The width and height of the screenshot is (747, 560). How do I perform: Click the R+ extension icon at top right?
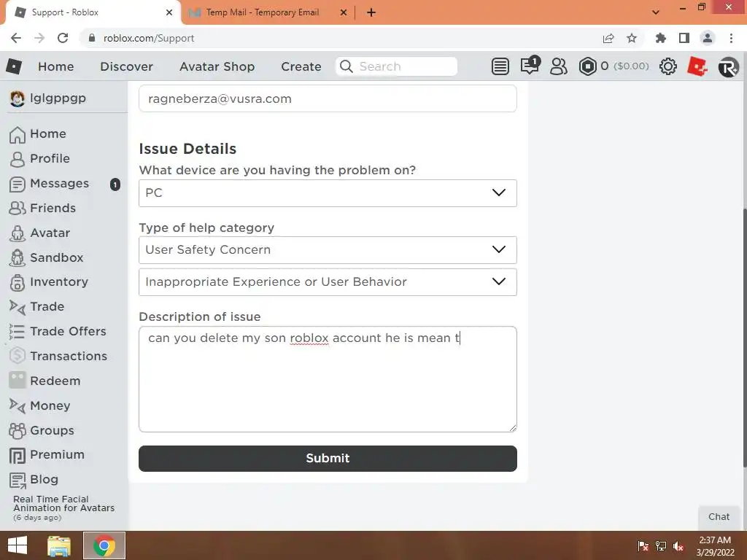tap(729, 66)
